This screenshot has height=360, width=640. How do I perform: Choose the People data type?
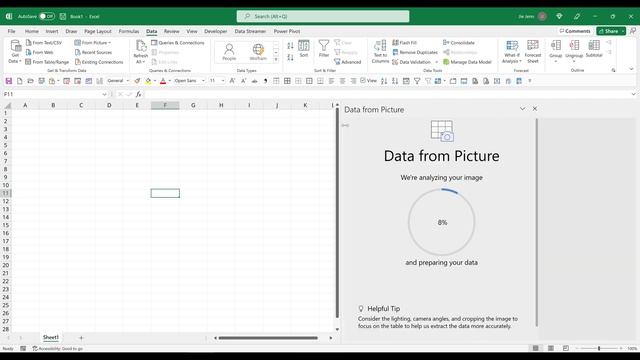(229, 52)
